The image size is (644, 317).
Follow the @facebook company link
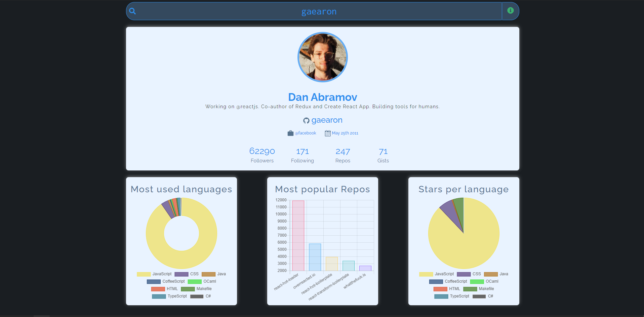[306, 133]
